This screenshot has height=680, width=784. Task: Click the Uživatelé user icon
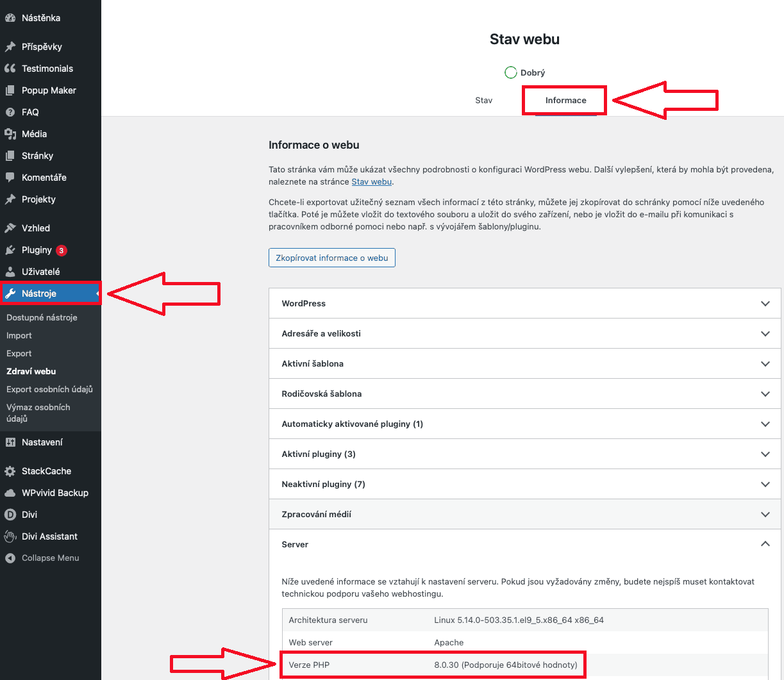[10, 272]
